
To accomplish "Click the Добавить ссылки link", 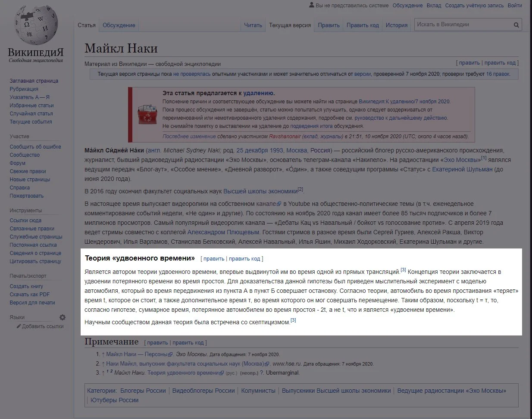I will click(x=43, y=326).
